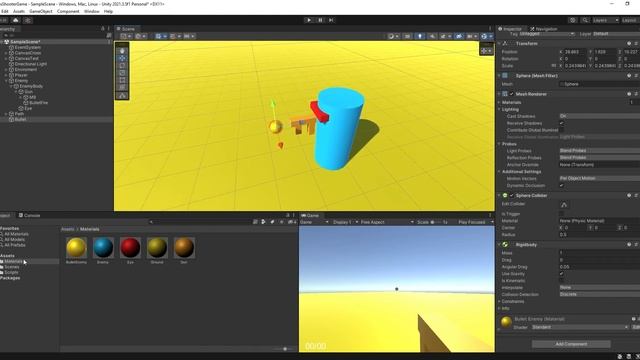The height and width of the screenshot is (360, 640).
Task: Collapse the Enemy object in Hierarchy
Action: pos(7,81)
